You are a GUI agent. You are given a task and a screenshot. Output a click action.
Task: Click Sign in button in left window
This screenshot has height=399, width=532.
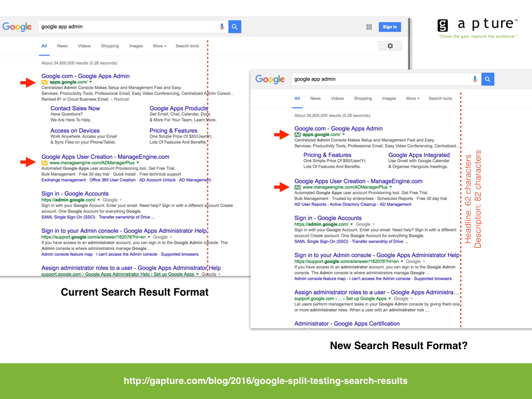click(390, 27)
